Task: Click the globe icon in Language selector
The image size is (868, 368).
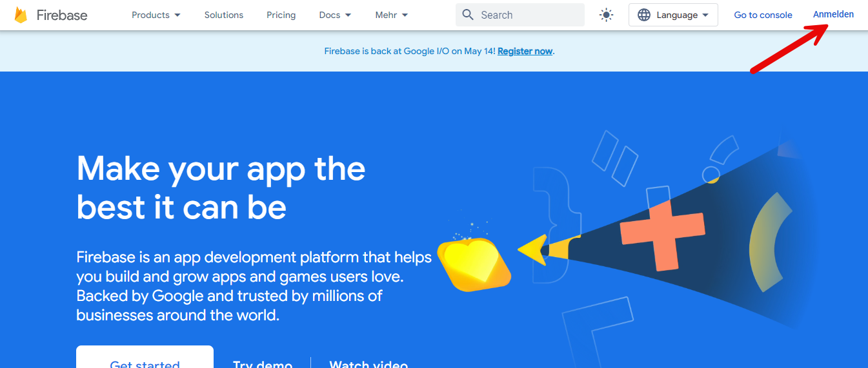Action: (x=644, y=15)
